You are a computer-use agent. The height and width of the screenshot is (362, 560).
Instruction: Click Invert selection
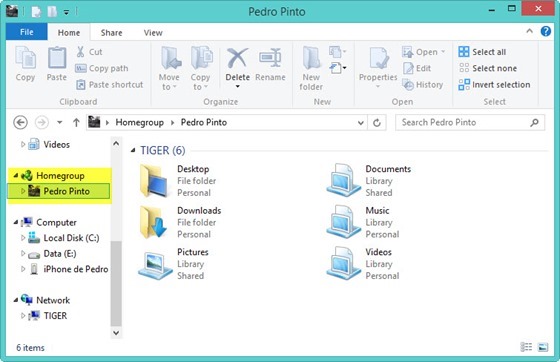(494, 85)
